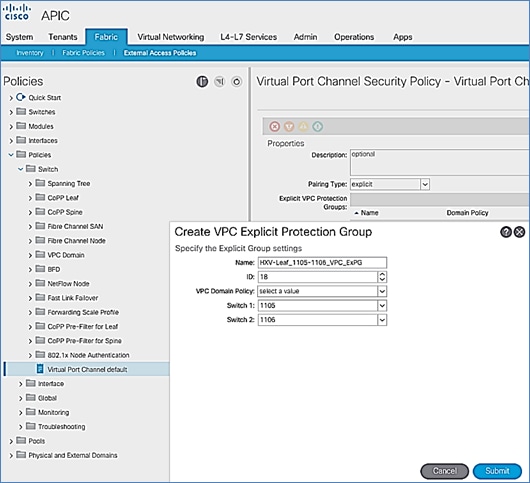Click the ID field stepper arrows

pyautogui.click(x=382, y=277)
